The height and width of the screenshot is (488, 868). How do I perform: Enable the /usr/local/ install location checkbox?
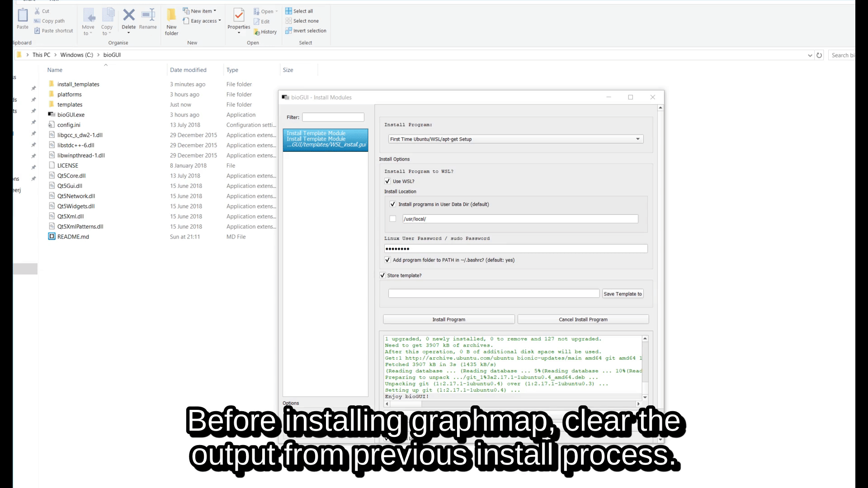pyautogui.click(x=393, y=219)
